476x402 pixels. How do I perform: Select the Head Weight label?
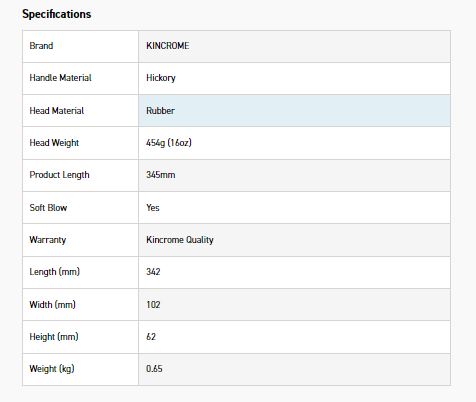pos(54,143)
